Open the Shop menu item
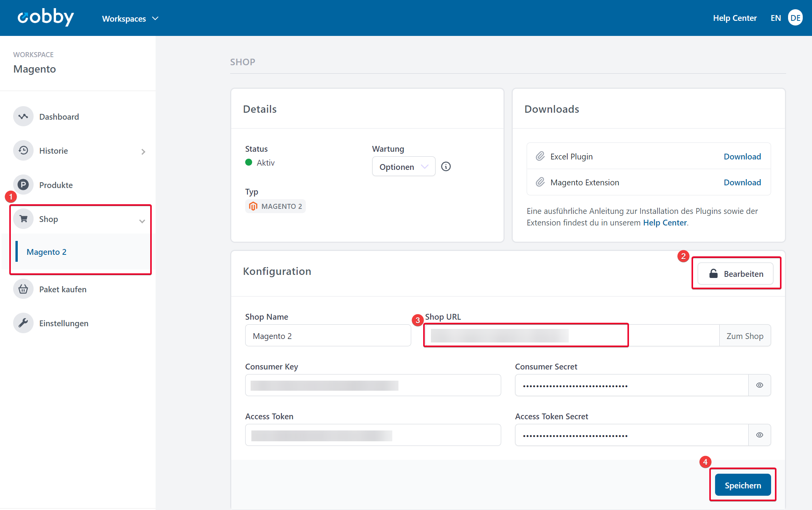This screenshot has height=510, width=812. 49,219
